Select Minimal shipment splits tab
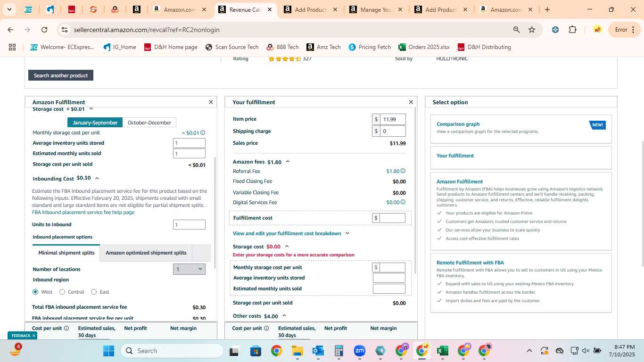 pyautogui.click(x=66, y=253)
